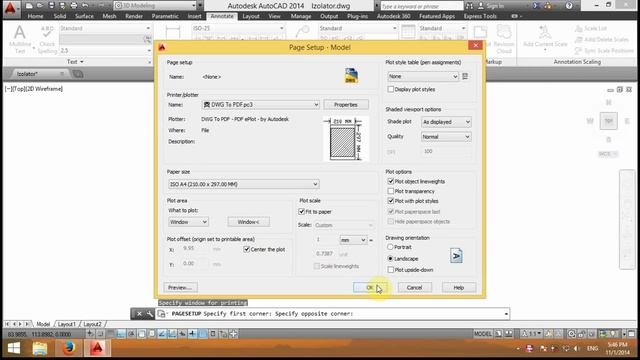Click the Revision Cloud tool

[504, 39]
